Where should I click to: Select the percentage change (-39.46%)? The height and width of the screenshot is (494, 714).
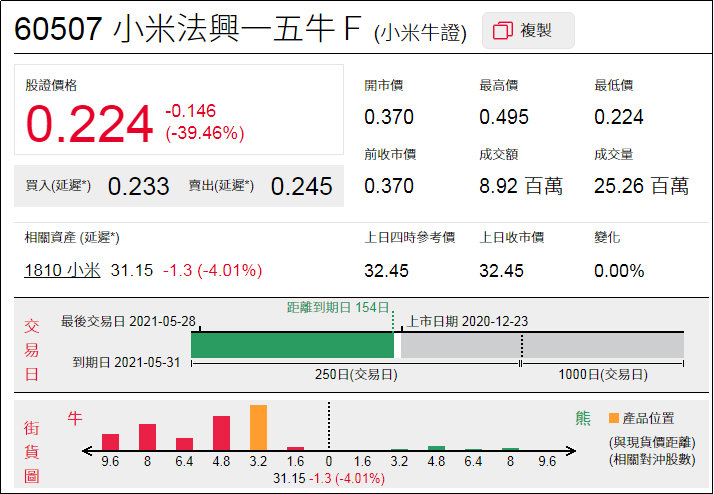pyautogui.click(x=205, y=133)
